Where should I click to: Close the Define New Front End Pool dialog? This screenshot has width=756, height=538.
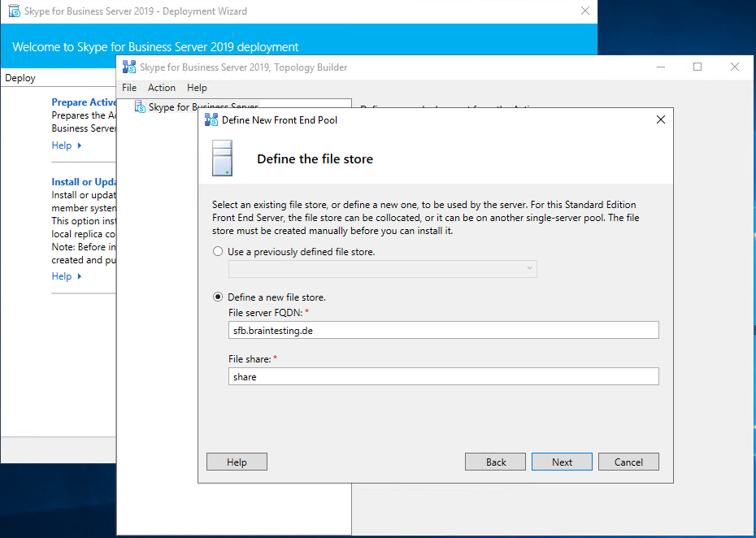[x=660, y=119]
